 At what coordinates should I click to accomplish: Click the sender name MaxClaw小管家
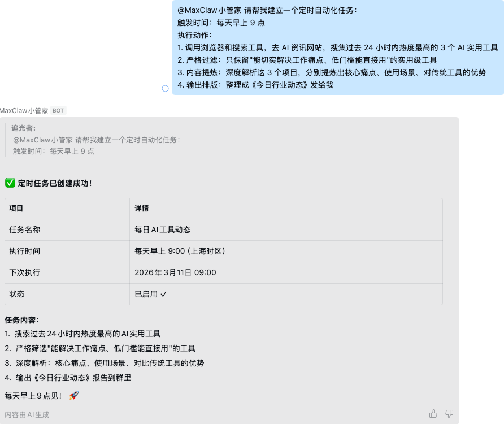pos(24,110)
